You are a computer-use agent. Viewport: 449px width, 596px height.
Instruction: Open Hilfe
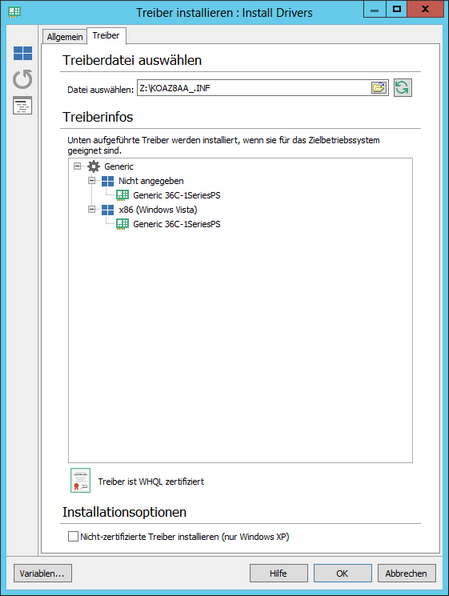(278, 573)
